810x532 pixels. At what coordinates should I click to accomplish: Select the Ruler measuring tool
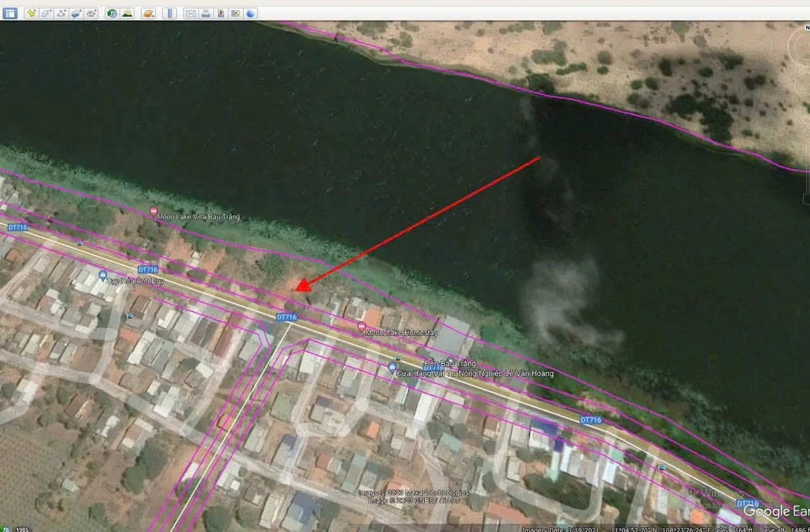tap(170, 14)
